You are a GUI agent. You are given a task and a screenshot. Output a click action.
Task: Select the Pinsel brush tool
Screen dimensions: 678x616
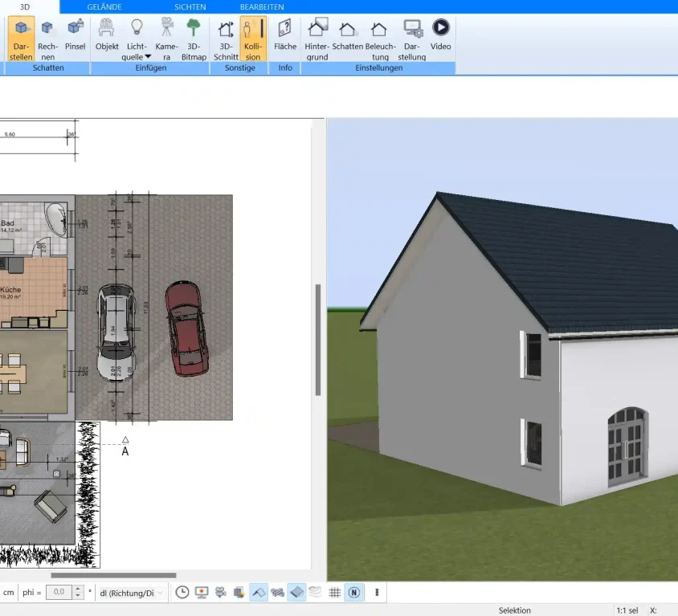(76, 35)
